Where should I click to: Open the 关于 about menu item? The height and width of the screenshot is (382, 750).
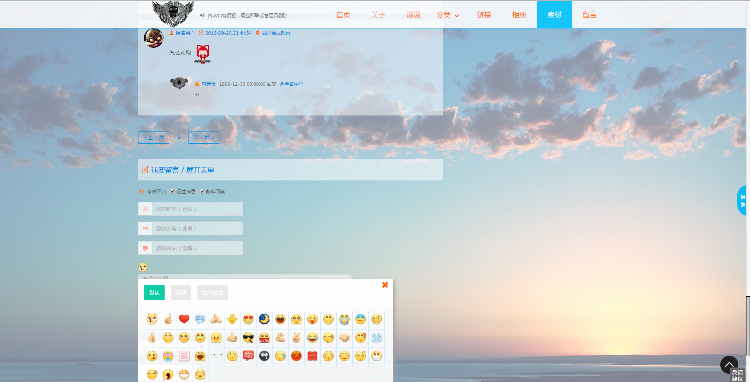point(378,15)
